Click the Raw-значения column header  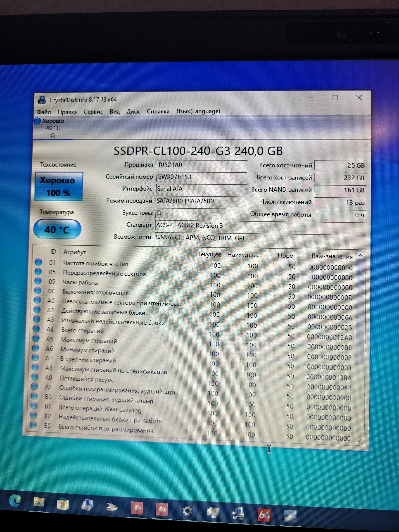[x=332, y=256]
